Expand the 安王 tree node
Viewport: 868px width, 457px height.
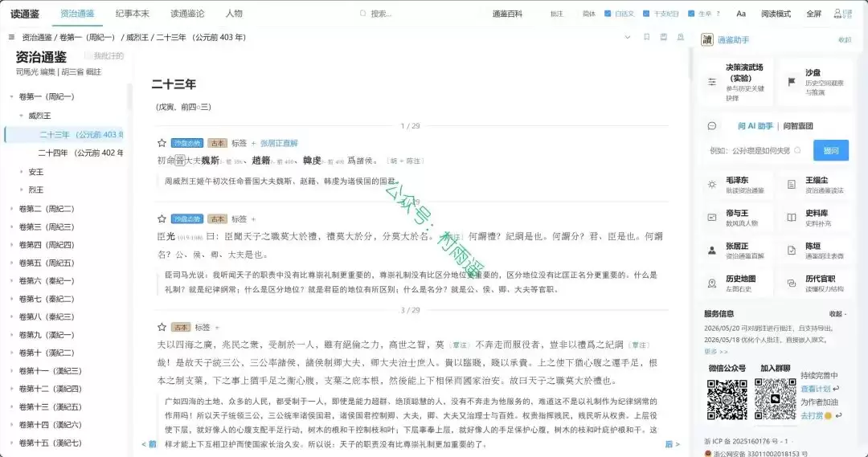[x=22, y=172]
